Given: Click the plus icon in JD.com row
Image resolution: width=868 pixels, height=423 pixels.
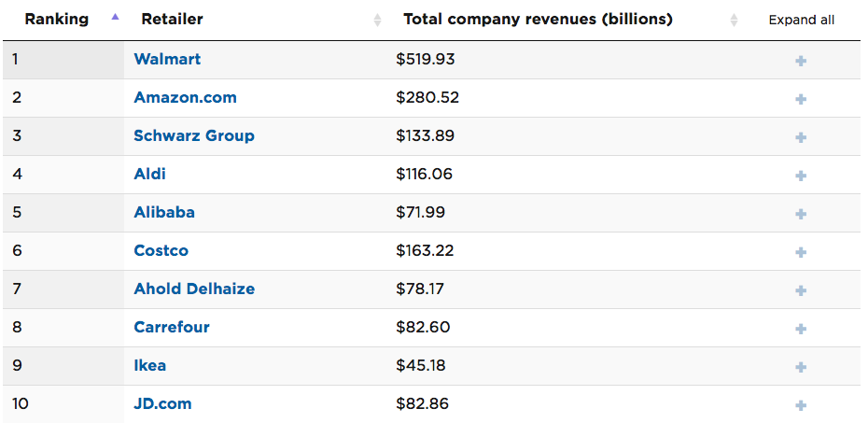Looking at the screenshot, I should 801,405.
